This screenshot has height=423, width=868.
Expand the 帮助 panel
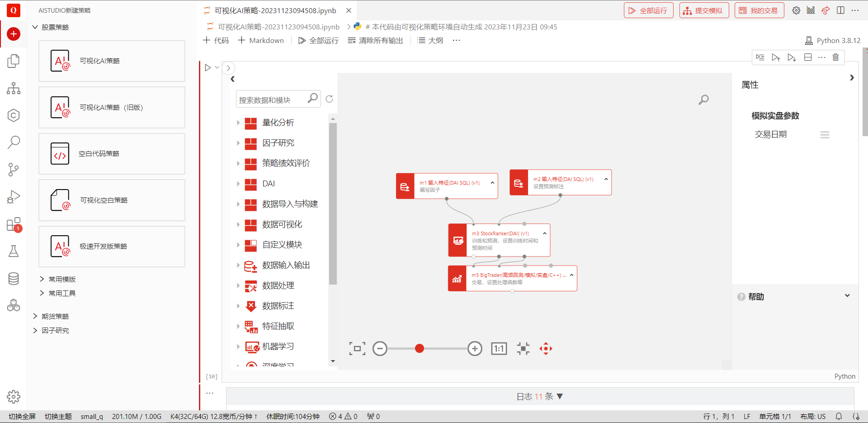[847, 296]
